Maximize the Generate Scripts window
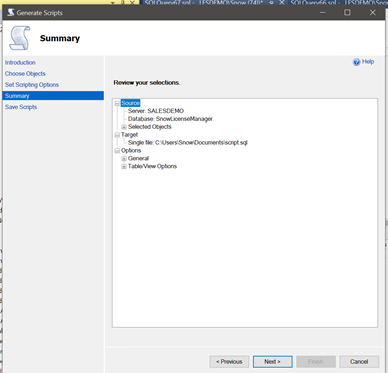Viewport: 388px width, 373px height. 347,13
